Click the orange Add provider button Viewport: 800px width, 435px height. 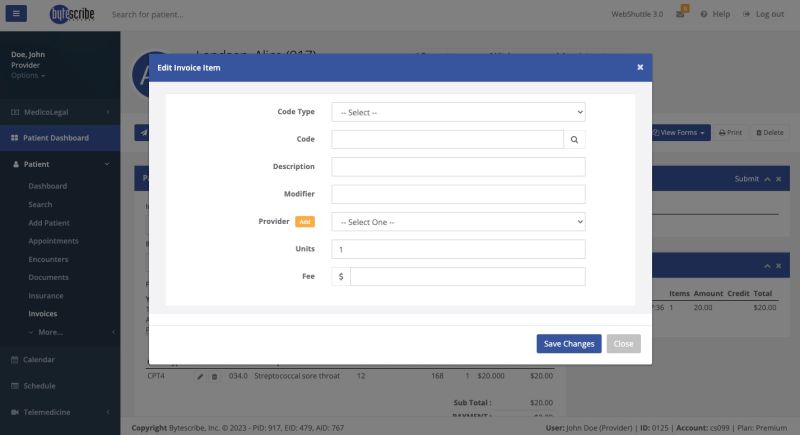[304, 222]
